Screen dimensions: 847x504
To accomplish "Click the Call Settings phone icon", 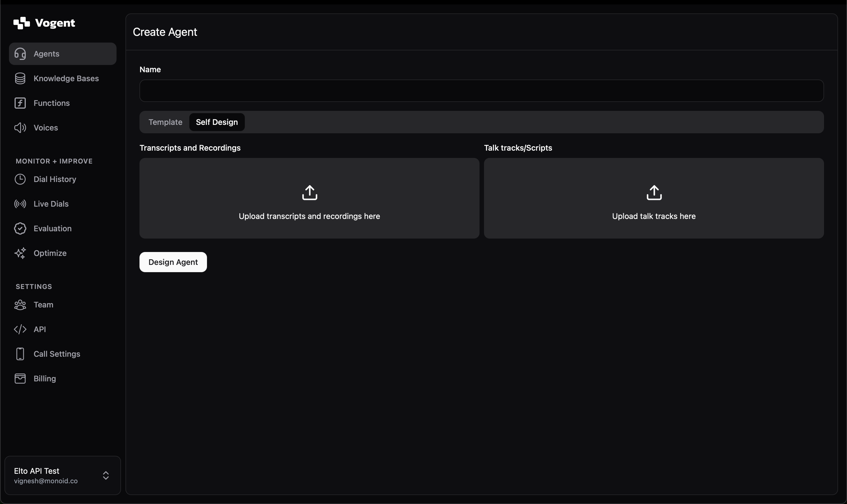I will coord(20,354).
